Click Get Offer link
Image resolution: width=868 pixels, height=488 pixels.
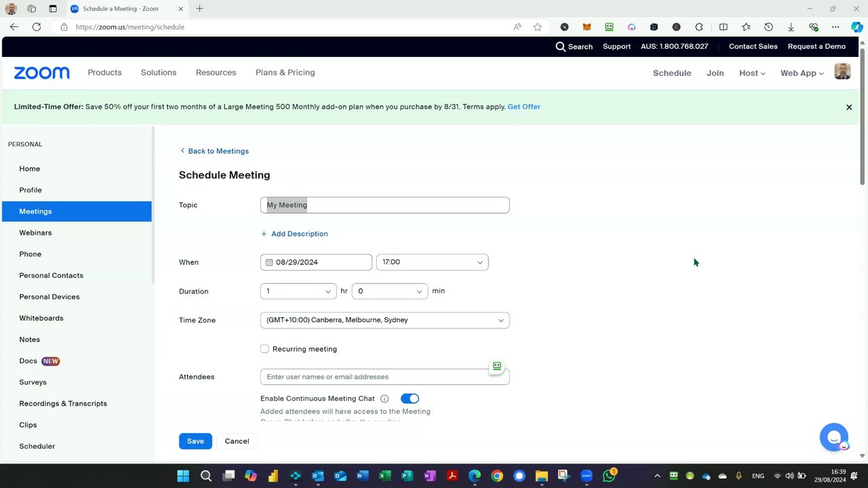click(x=524, y=107)
